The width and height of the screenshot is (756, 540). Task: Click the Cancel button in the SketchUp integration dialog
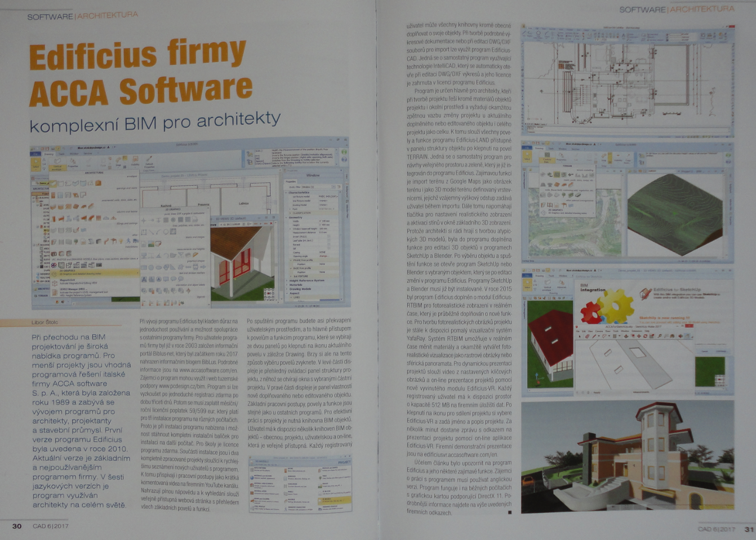[x=705, y=351]
